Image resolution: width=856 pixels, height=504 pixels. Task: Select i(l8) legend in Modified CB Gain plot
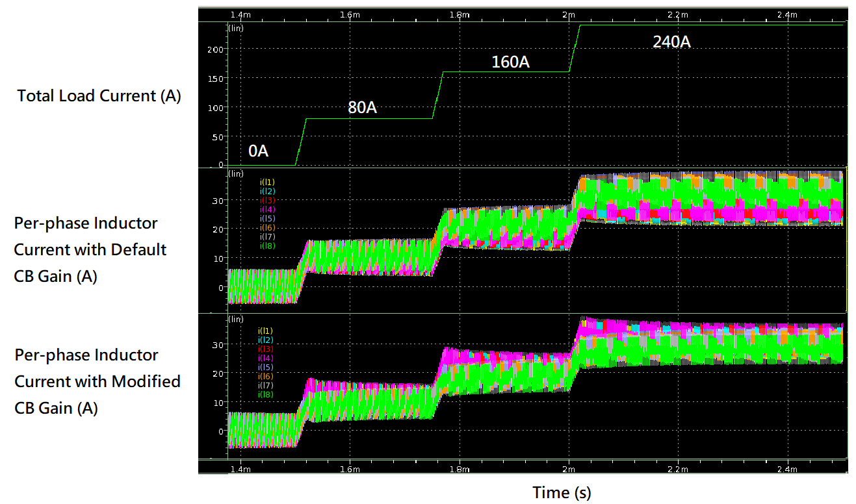(266, 395)
